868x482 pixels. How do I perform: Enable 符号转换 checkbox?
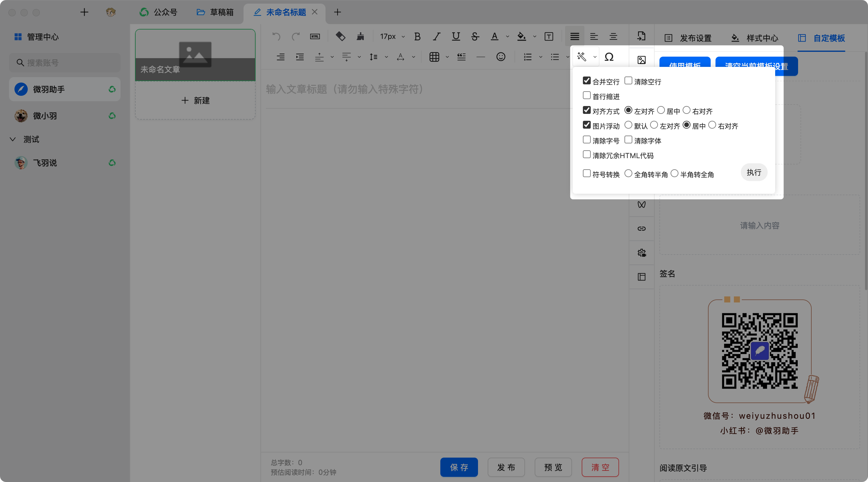pos(587,173)
